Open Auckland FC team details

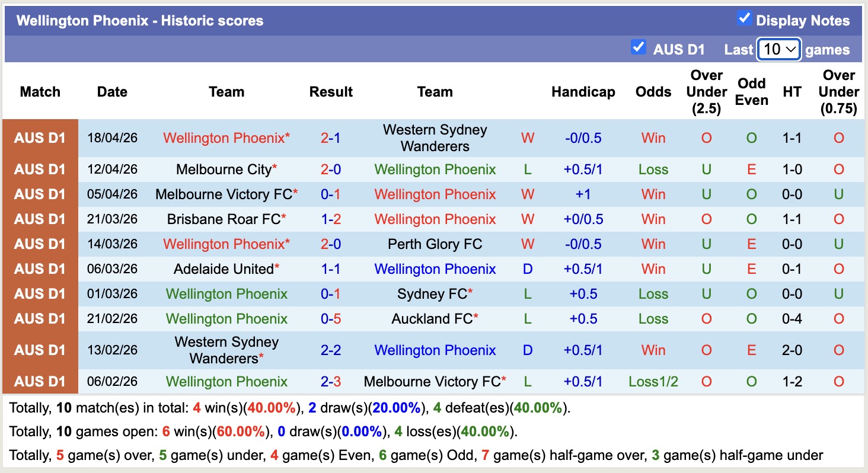(x=435, y=318)
